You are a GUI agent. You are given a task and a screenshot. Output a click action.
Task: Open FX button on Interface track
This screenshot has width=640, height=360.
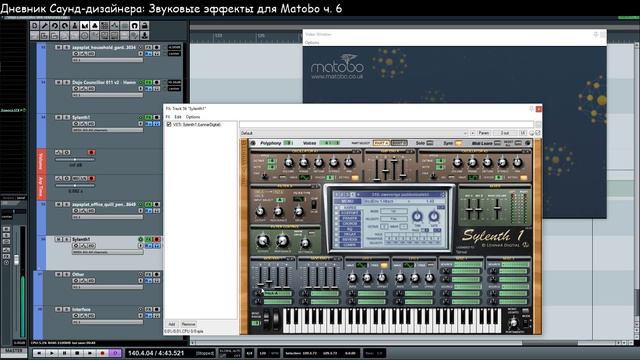149,310
